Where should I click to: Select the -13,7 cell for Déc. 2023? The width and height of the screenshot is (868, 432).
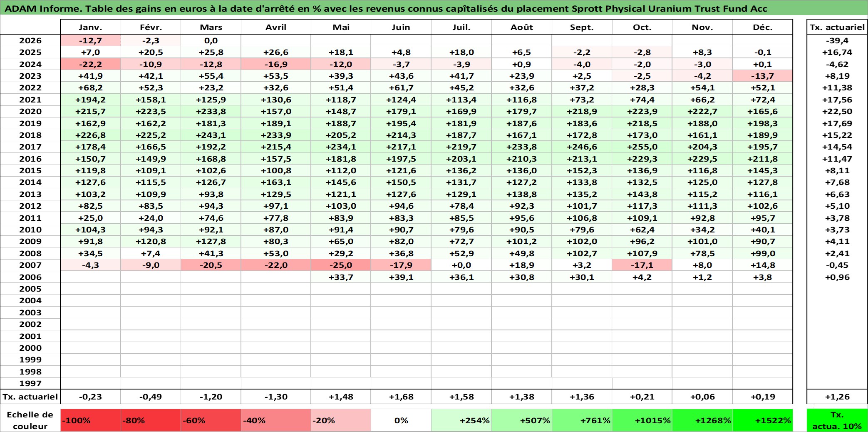(x=763, y=76)
